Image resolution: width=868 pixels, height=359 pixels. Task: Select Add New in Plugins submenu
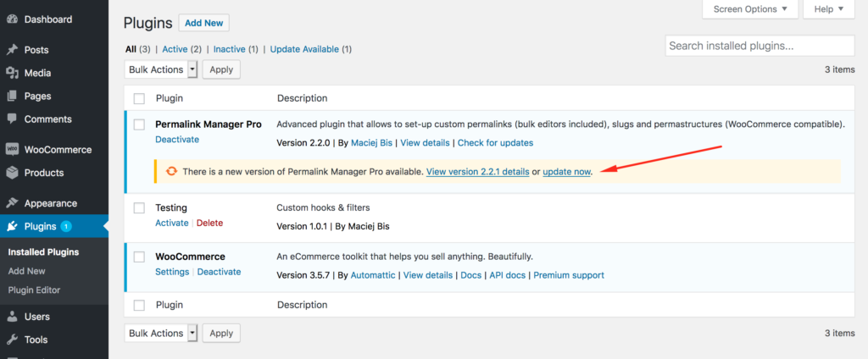point(26,271)
